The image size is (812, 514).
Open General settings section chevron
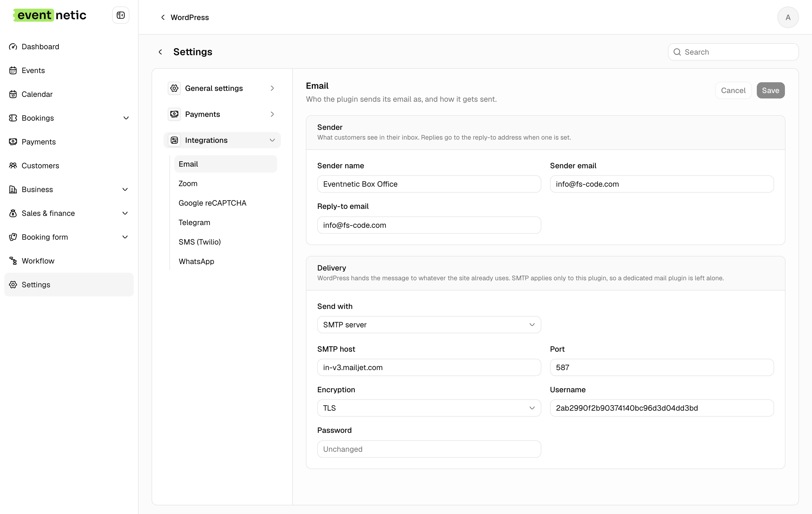click(272, 88)
